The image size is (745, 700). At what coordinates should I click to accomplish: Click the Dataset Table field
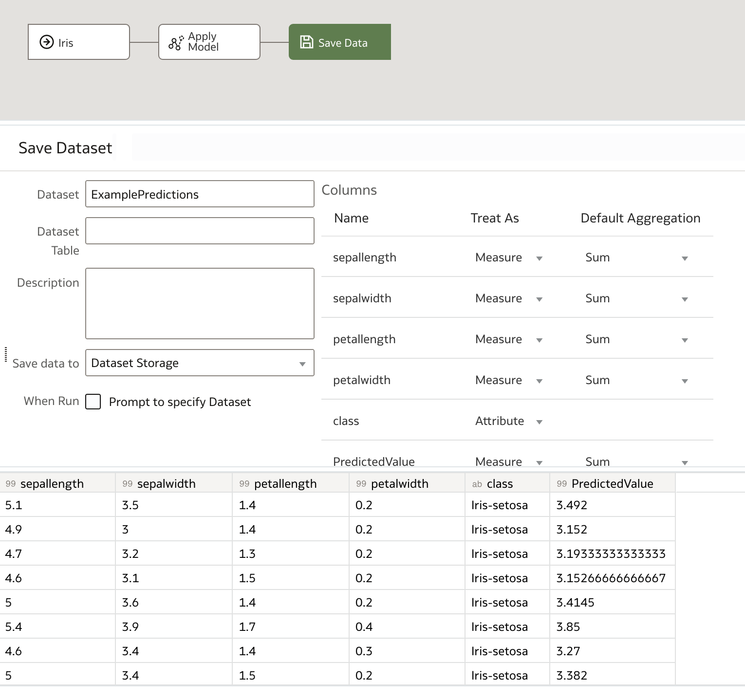[x=200, y=230]
